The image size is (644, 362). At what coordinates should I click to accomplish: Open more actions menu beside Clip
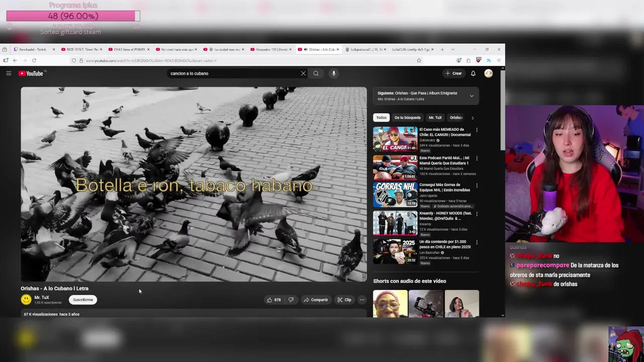(x=362, y=300)
